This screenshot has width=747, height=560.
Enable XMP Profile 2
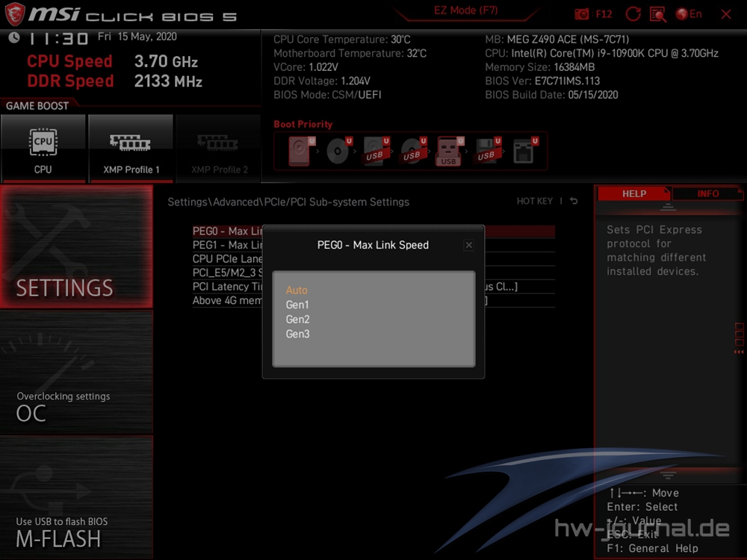(x=219, y=148)
